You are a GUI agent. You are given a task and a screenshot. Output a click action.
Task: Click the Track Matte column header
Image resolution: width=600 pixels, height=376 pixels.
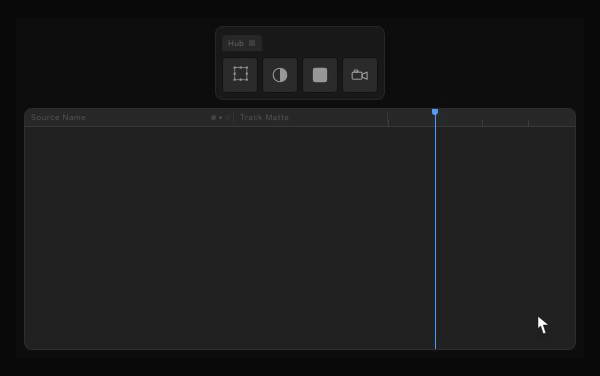(x=264, y=117)
